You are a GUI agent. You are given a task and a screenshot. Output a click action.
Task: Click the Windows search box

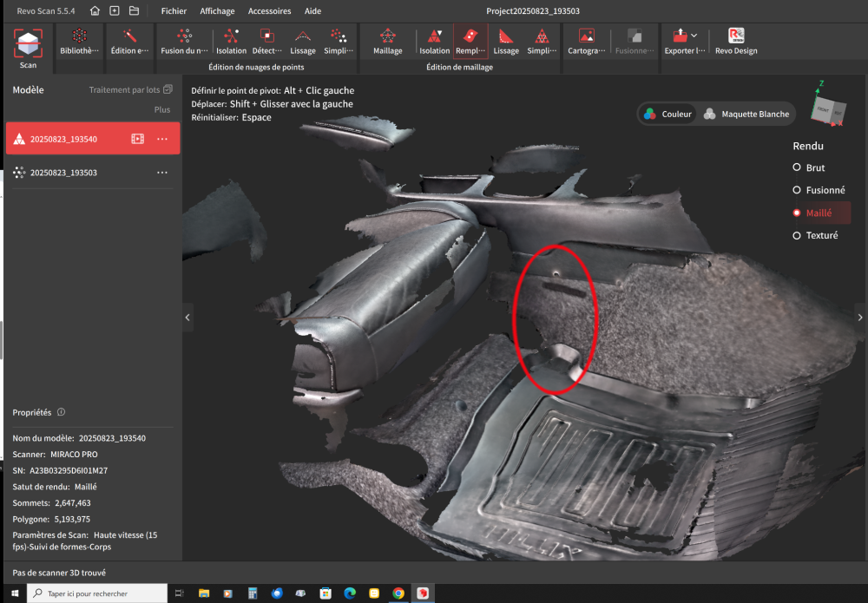click(x=97, y=593)
